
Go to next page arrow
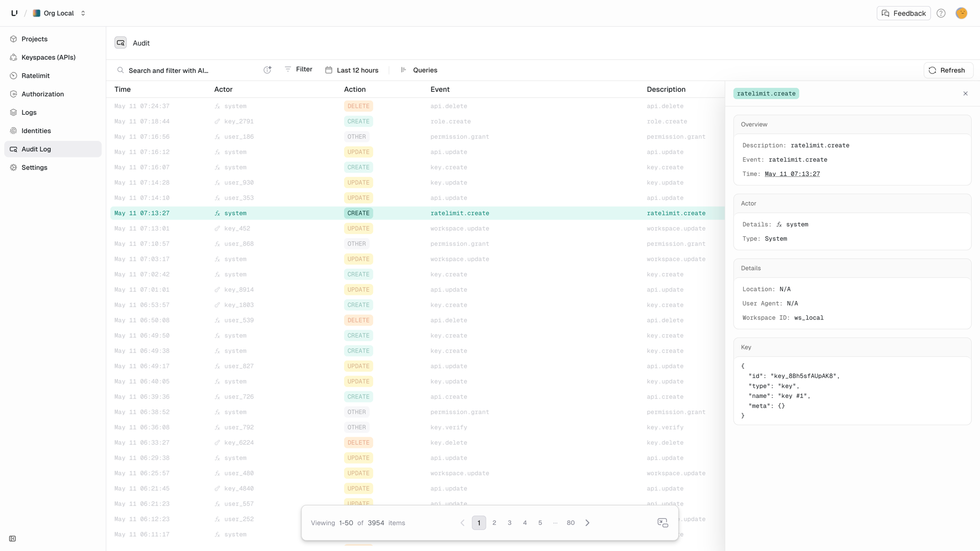587,523
